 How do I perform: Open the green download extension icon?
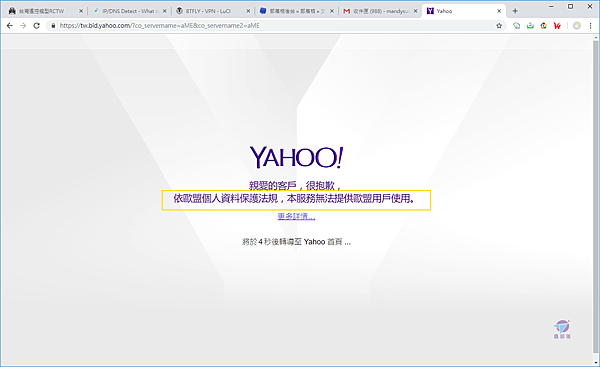(530, 26)
